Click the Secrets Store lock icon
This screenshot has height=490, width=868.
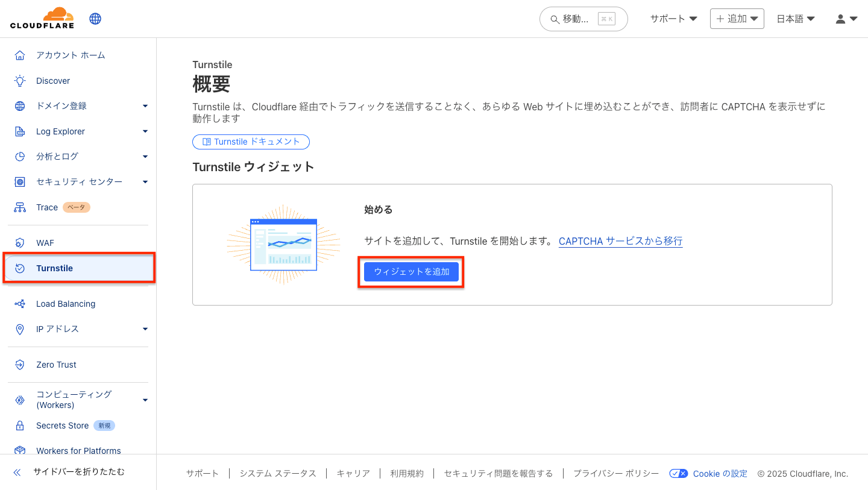tap(19, 425)
